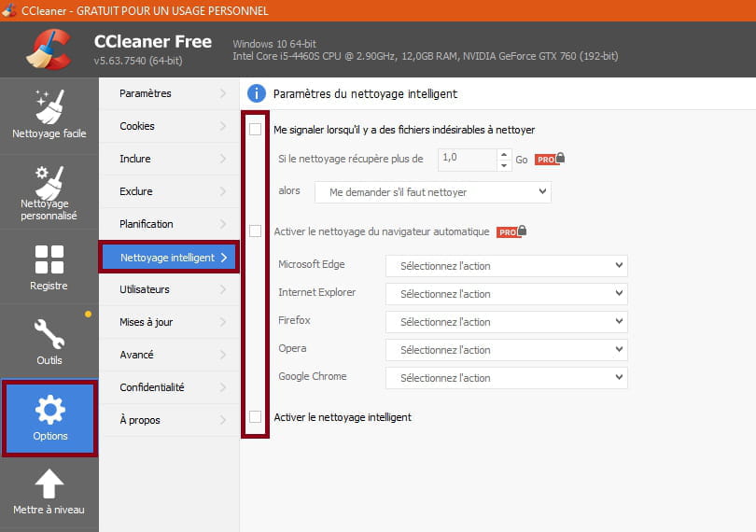756x532 pixels.
Task: Click PRO lock badge next to Go
Action: click(x=549, y=159)
